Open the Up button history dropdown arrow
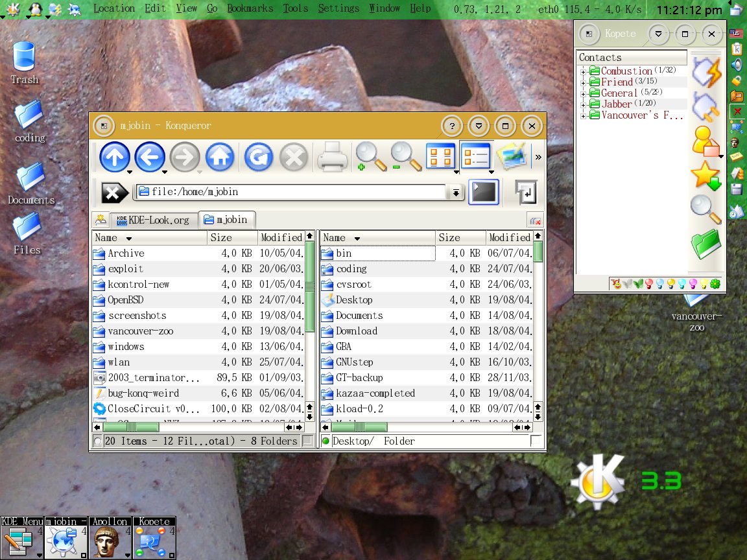This screenshot has width=747, height=560. (129, 172)
